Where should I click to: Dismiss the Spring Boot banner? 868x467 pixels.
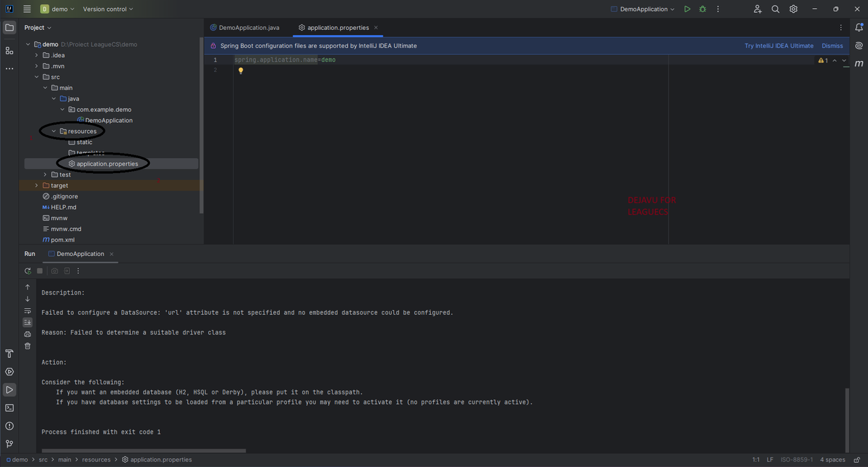(x=832, y=45)
